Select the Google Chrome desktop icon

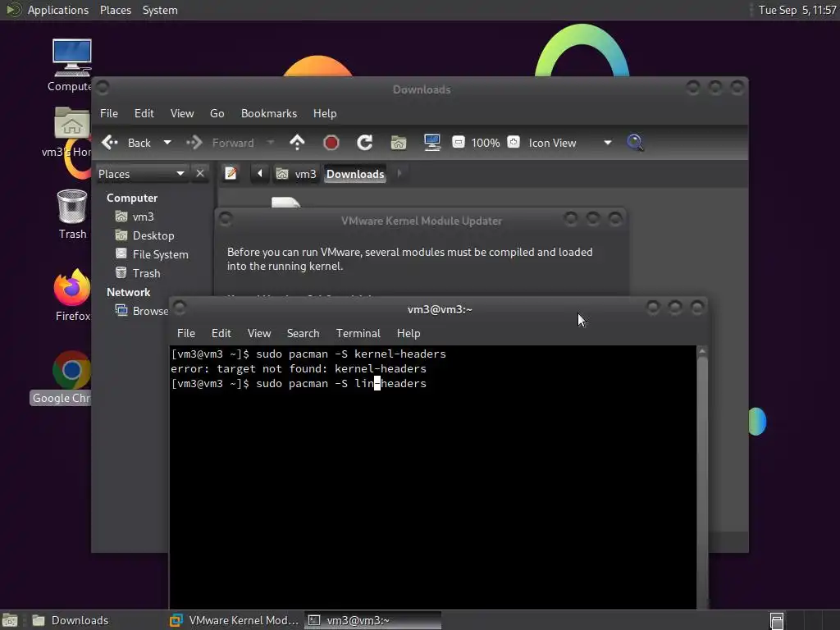click(x=62, y=377)
